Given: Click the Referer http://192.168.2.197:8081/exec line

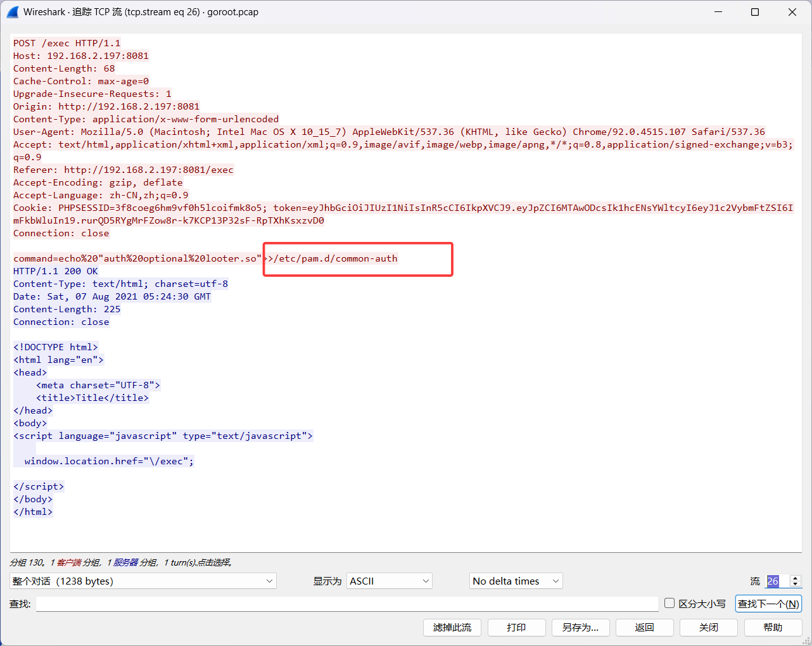Looking at the screenshot, I should tap(124, 170).
